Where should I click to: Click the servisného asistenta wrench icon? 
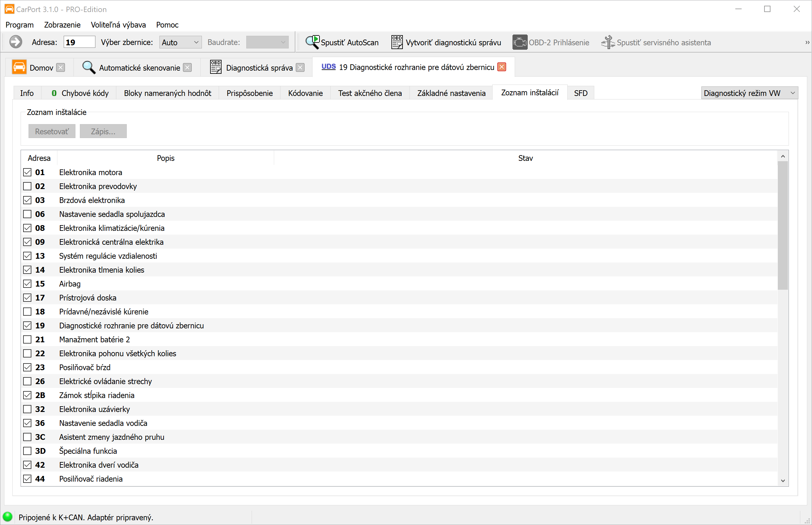tap(608, 42)
